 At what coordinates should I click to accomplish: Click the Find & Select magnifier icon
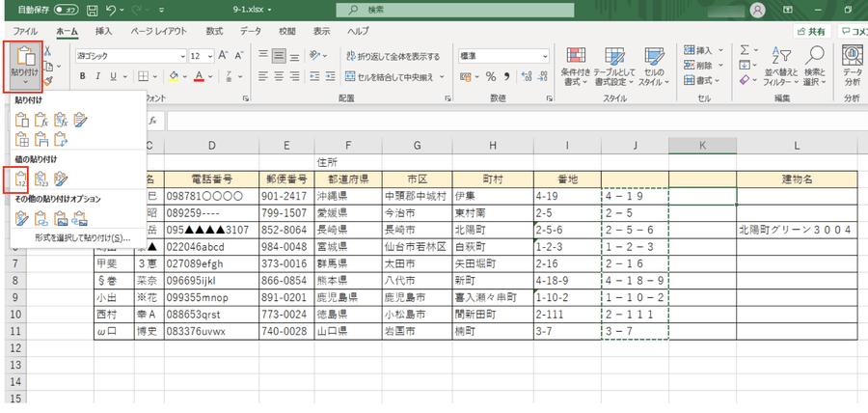coord(815,66)
